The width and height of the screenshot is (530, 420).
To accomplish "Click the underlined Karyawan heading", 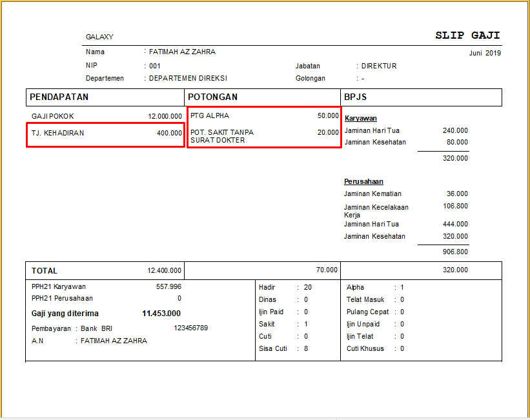I will pos(360,119).
